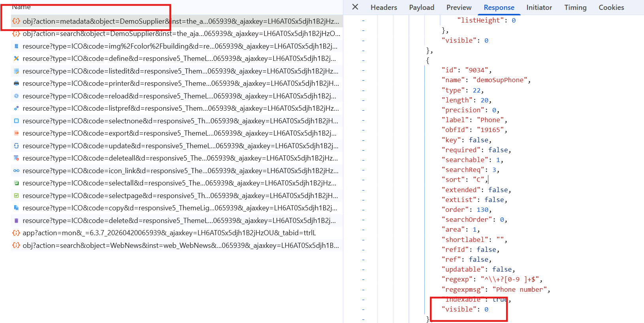Click the icon beside the code=define request
The image size is (644, 323).
coord(16,59)
